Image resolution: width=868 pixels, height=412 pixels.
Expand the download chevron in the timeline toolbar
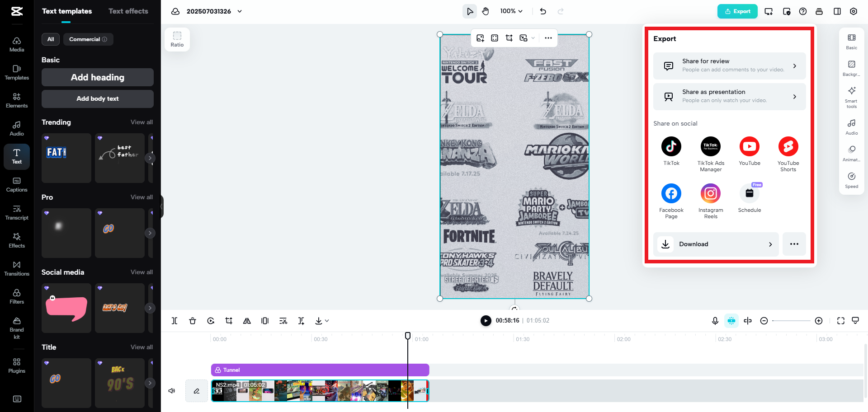click(x=326, y=321)
